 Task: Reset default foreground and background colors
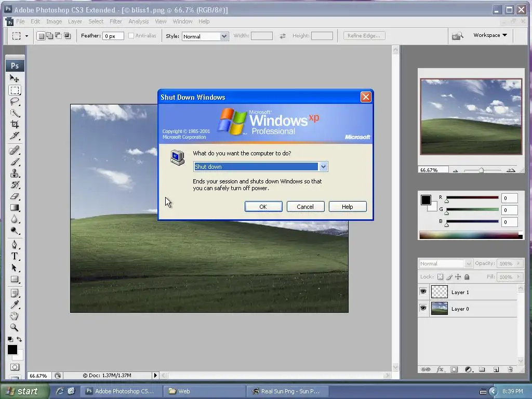pyautogui.click(x=10, y=339)
